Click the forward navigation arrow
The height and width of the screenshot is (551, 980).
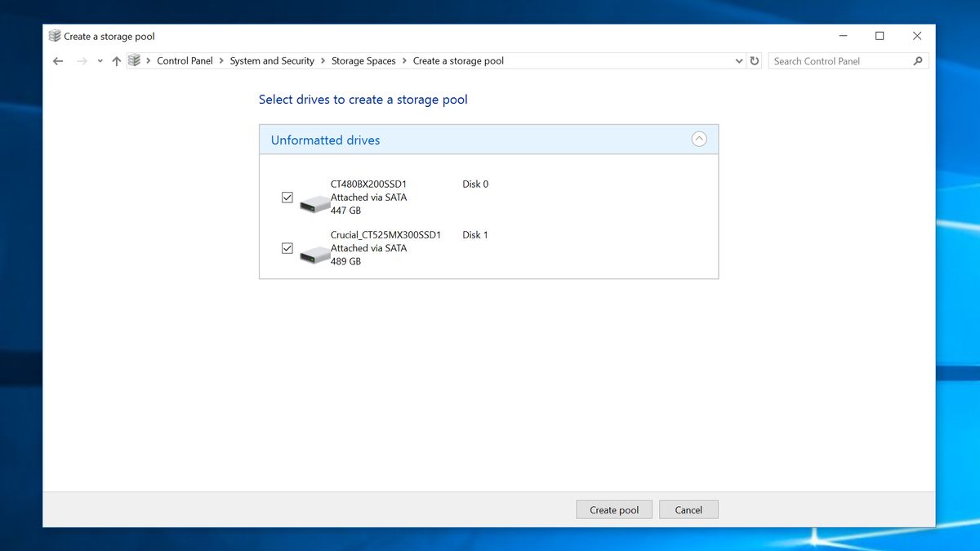coord(80,60)
